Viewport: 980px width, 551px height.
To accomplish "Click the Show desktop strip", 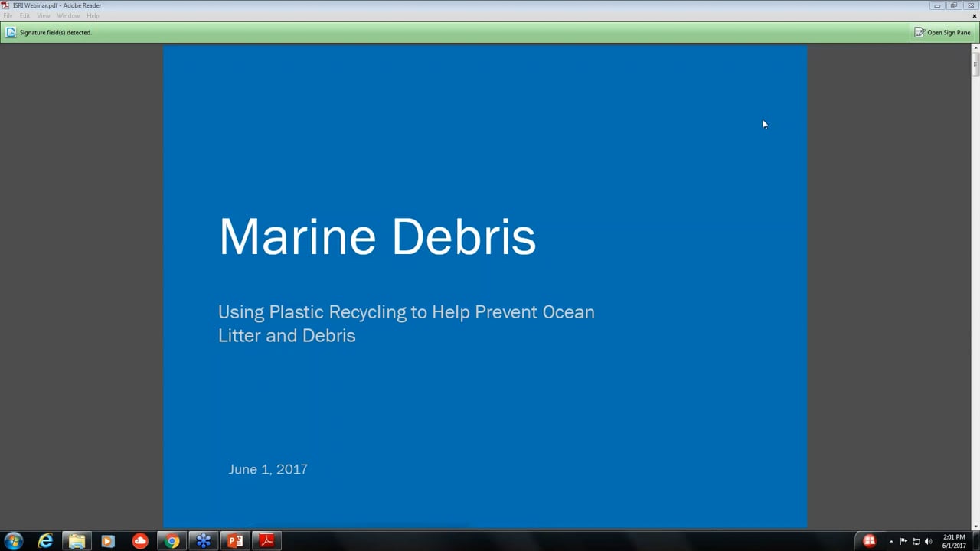I will tap(975, 541).
